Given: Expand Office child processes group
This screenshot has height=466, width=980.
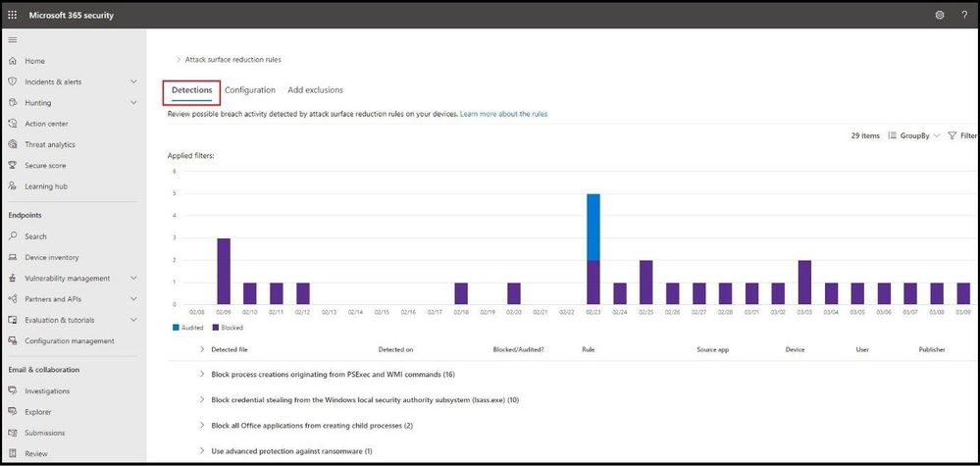Looking at the screenshot, I should tap(202, 426).
